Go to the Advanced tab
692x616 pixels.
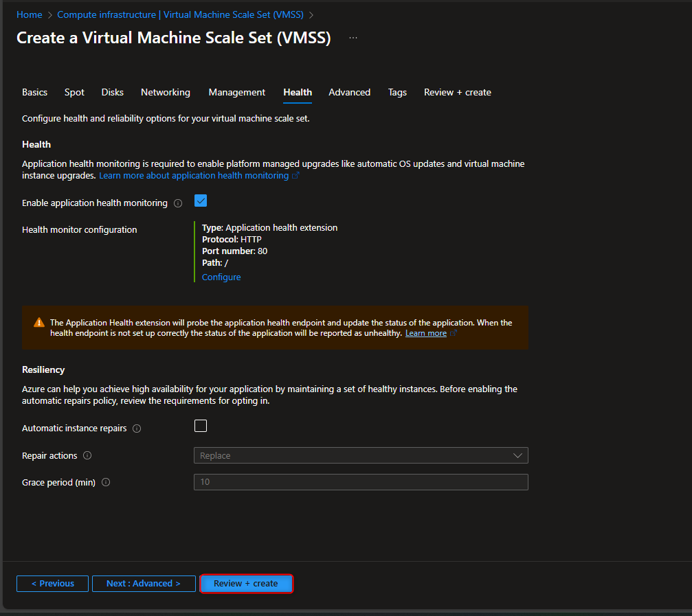coord(349,92)
